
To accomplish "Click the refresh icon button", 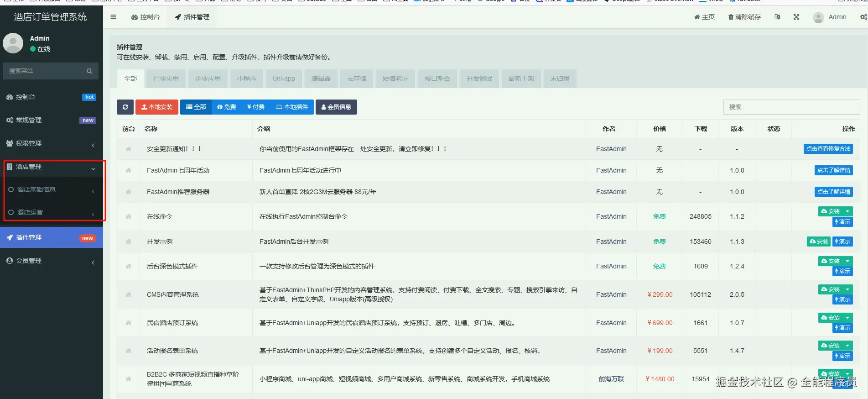I will click(125, 107).
